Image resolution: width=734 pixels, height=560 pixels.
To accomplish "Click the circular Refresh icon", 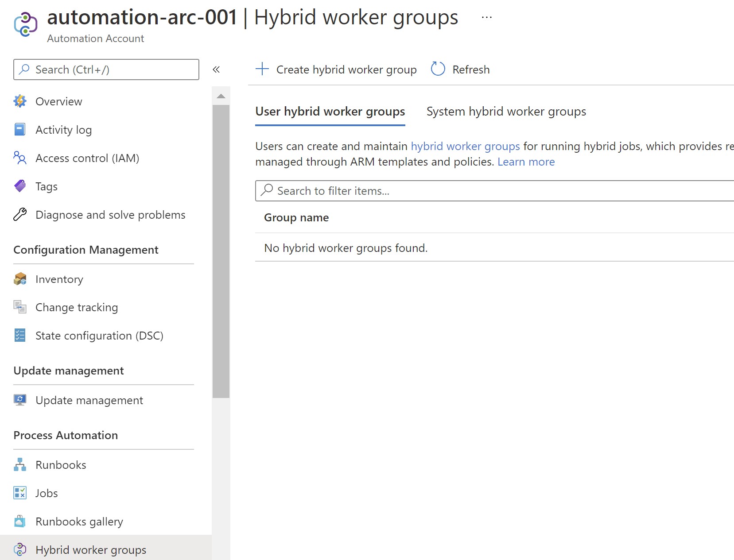I will [438, 69].
